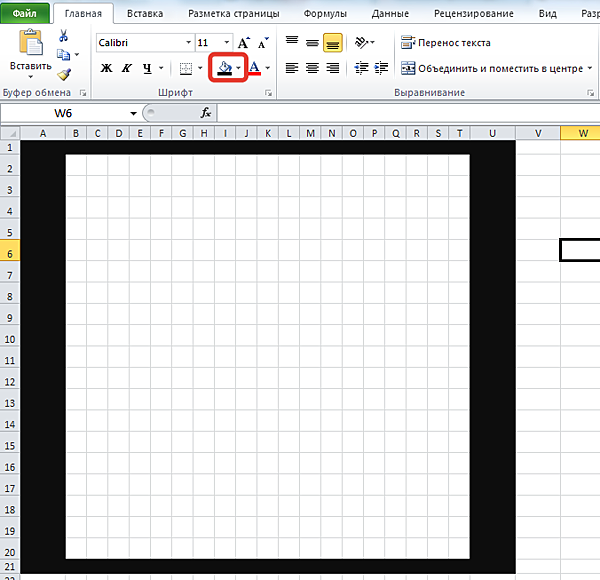Image resolution: width=600 pixels, height=580 pixels.
Task: Increase font size with large A
Action: (243, 43)
